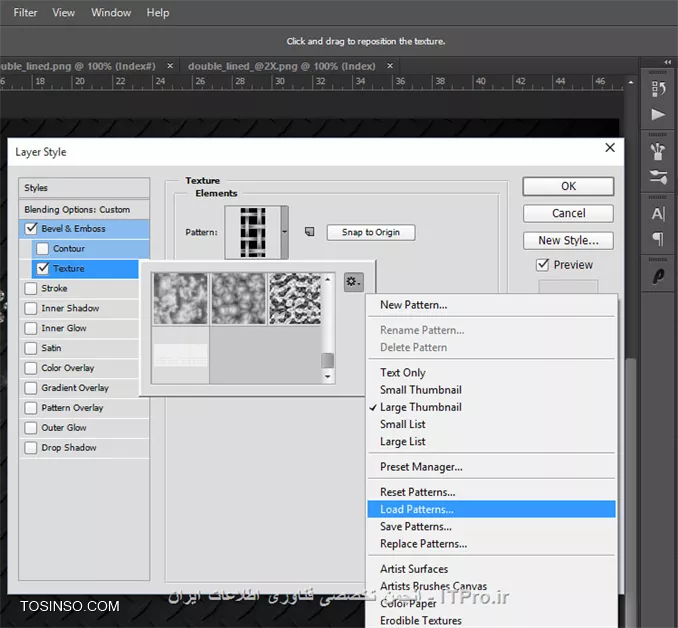The image size is (678, 628).
Task: Close the double_lined_@2X.png document tab
Action: pos(390,66)
